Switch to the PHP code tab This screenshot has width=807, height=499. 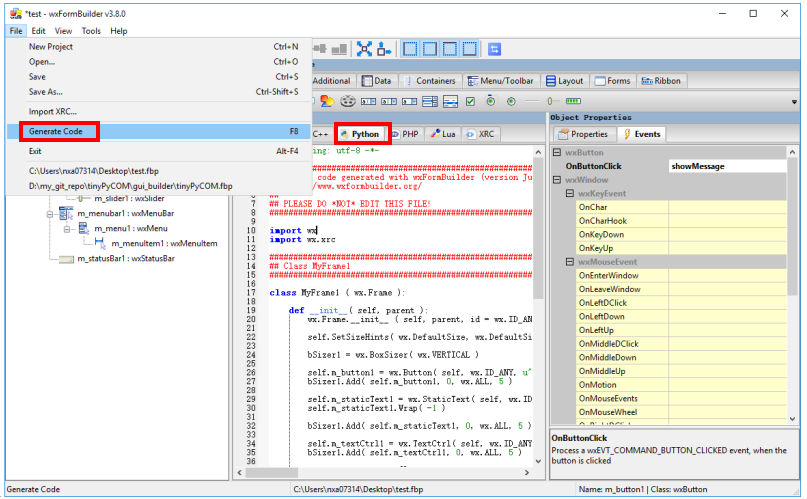tap(407, 134)
